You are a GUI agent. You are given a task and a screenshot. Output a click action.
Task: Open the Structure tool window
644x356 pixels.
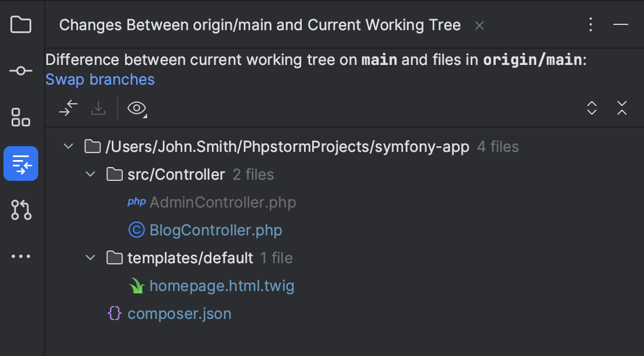(x=21, y=117)
